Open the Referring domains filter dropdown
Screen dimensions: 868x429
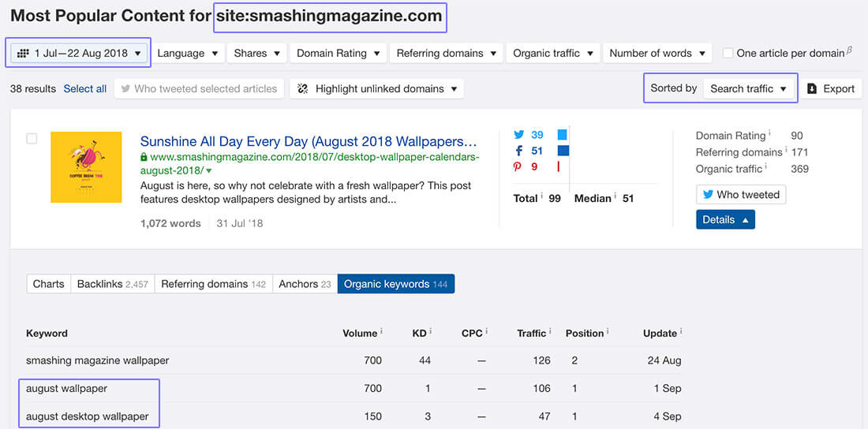coord(446,54)
